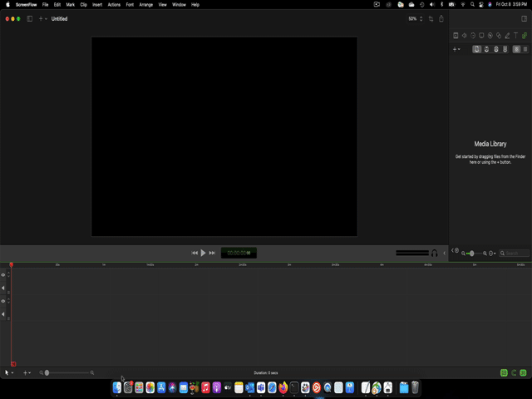Screen dimensions: 532x399
Task: Mute the top track speaker toggle
Action: click(3, 288)
